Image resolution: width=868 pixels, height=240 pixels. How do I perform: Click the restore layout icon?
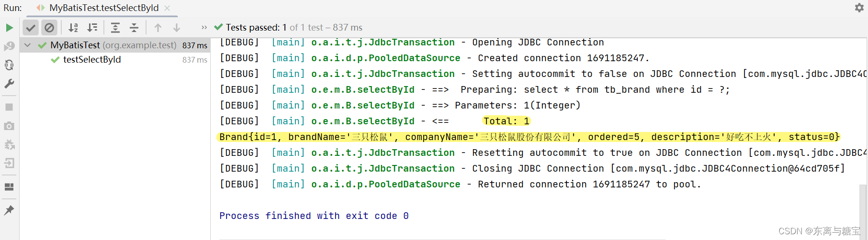click(x=9, y=187)
